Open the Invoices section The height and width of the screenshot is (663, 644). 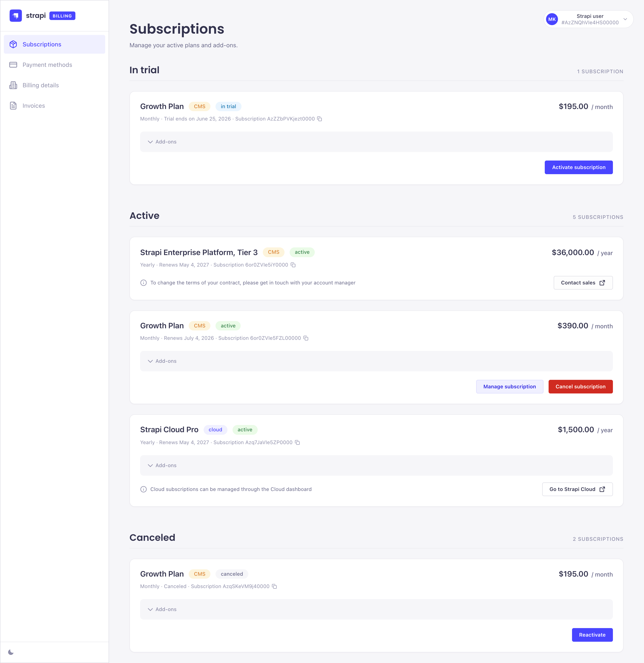(x=55, y=106)
